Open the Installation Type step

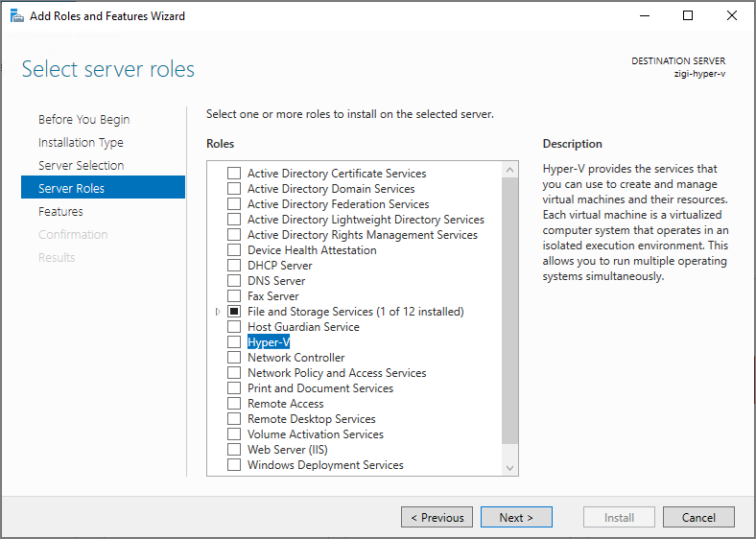coord(81,143)
